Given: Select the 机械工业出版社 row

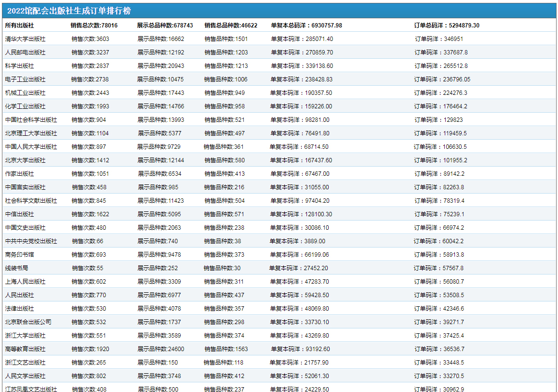Looking at the screenshot, I should coord(25,93).
